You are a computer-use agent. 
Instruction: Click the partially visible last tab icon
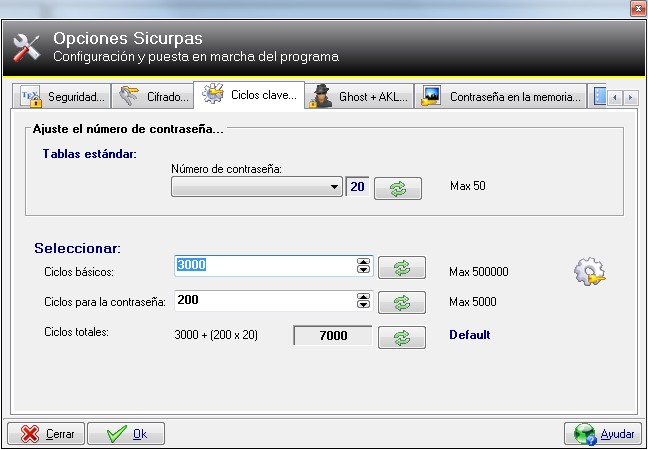point(599,96)
